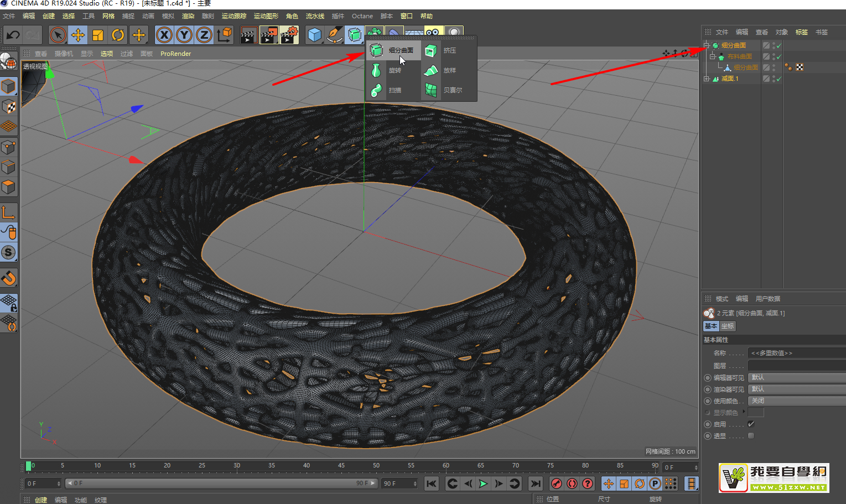
Task: Switch to the 坐标 attribute tab
Action: (728, 326)
